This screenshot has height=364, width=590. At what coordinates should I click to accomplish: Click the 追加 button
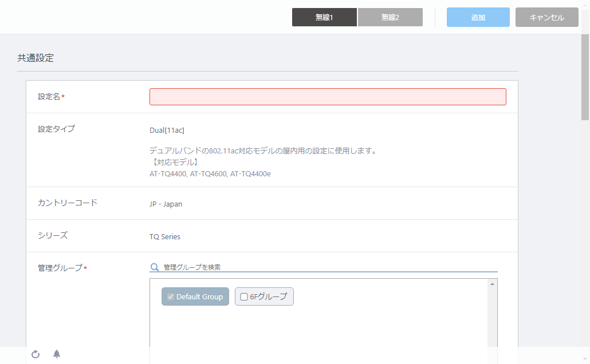tap(478, 17)
